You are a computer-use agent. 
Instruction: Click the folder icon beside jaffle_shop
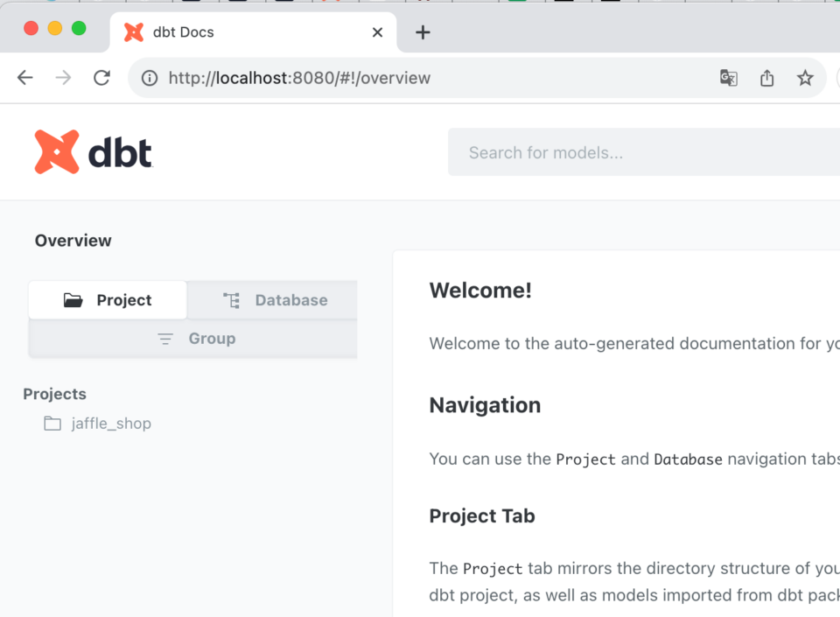click(x=52, y=423)
